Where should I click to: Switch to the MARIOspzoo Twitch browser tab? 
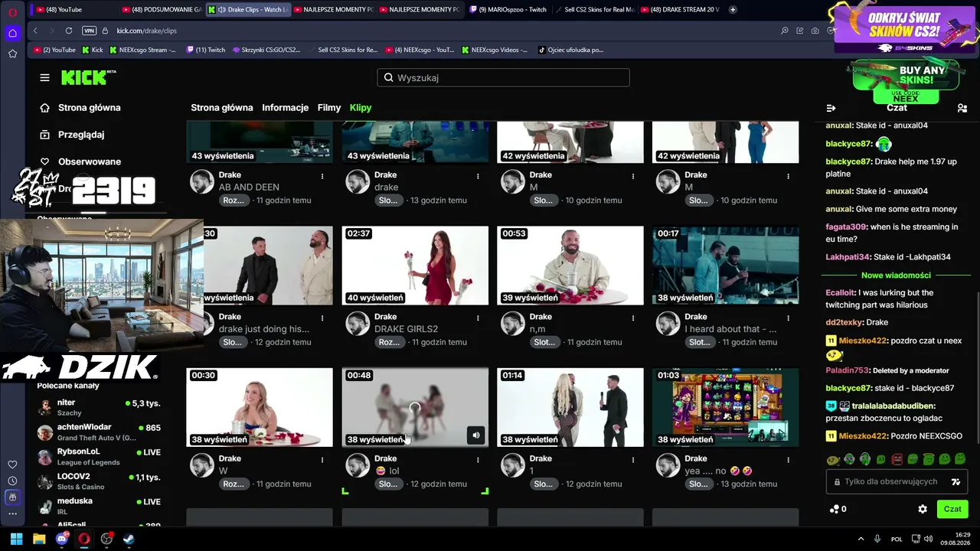pos(508,9)
